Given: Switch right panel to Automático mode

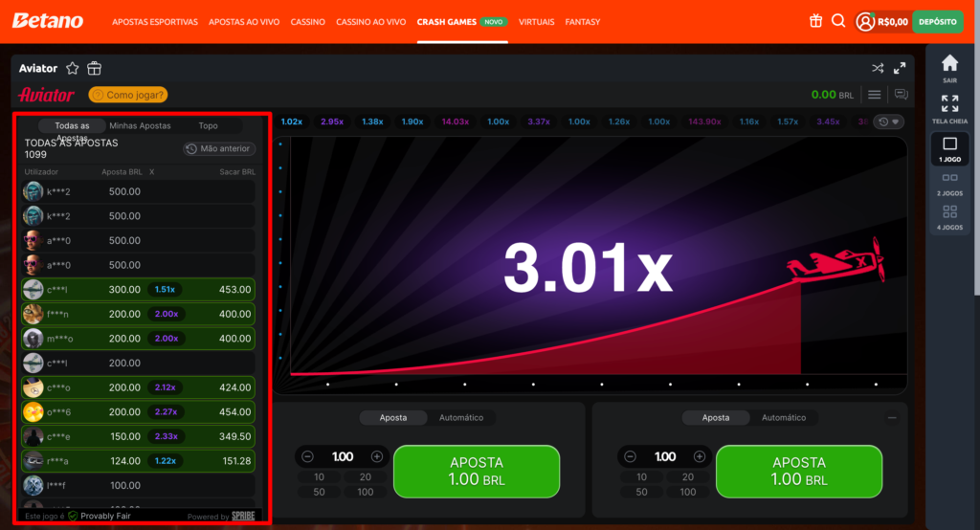Looking at the screenshot, I should coord(784,417).
